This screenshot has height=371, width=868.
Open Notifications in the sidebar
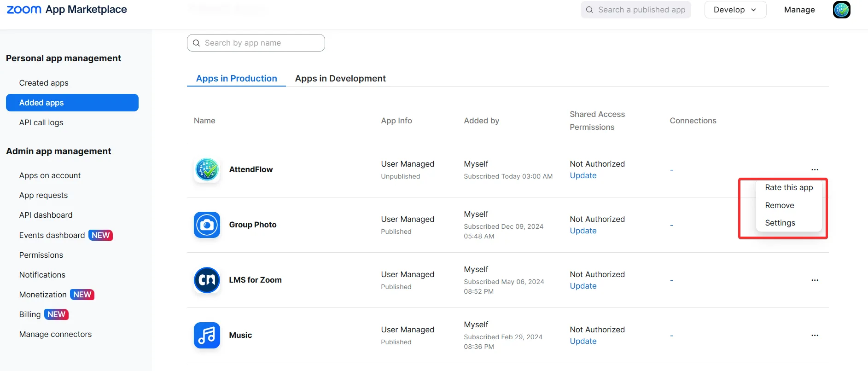[x=42, y=275]
